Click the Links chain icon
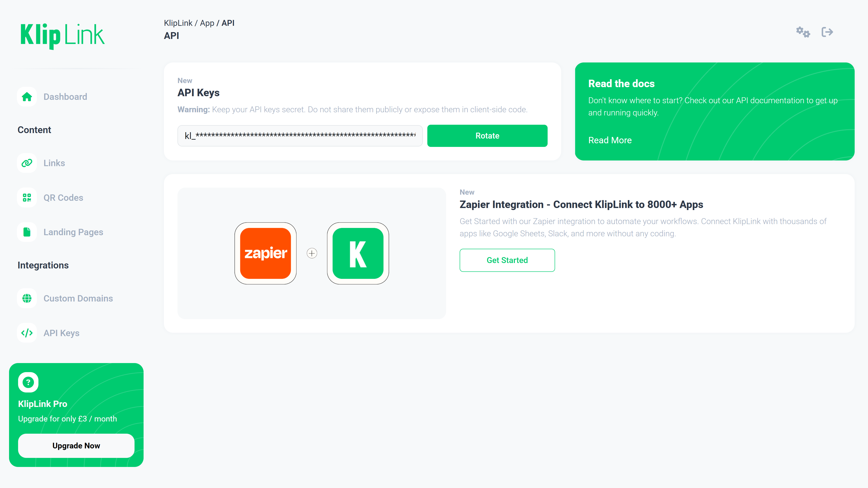 pos(27,163)
